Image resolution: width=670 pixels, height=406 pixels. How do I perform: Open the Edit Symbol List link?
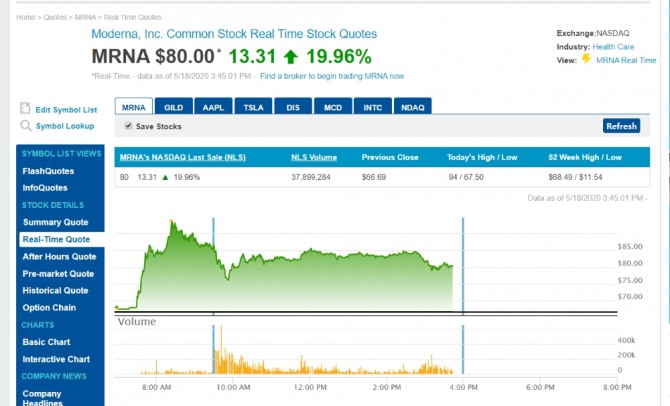click(x=66, y=110)
